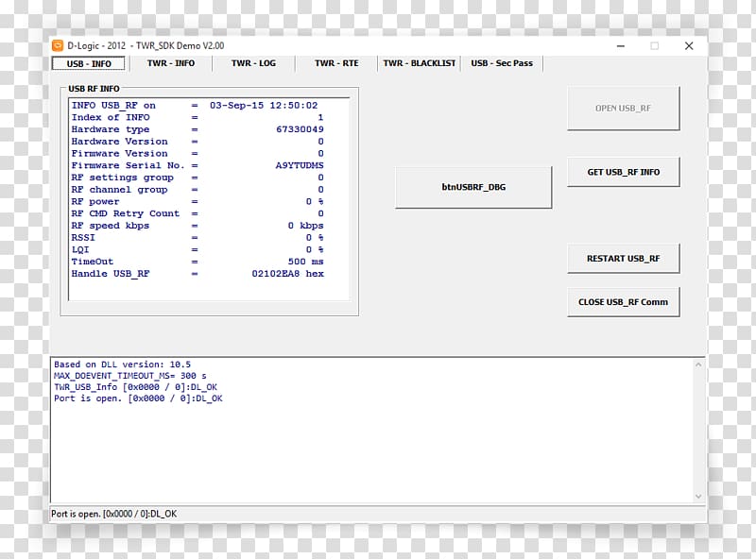
Task: Click the 'Hardware type' value 67330049
Action: click(x=300, y=129)
